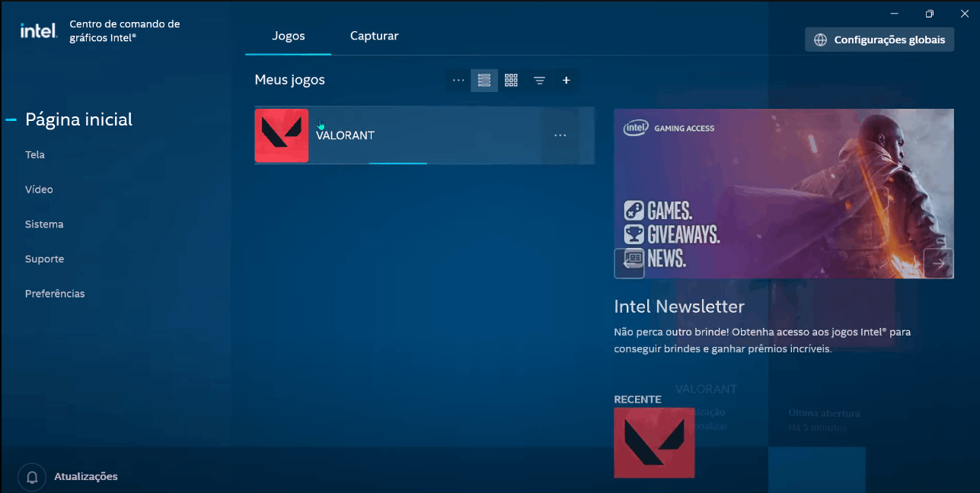Open the Vídeo section
Image resolution: width=980 pixels, height=493 pixels.
point(39,189)
